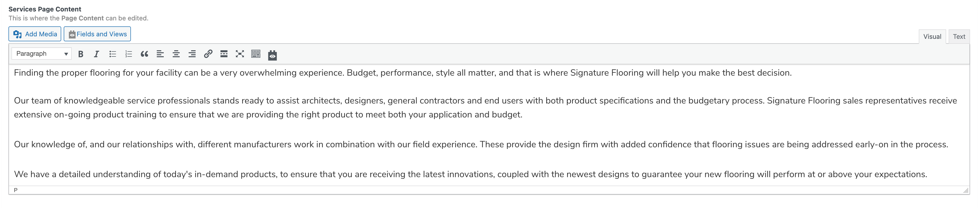Click the Fields and Views button
Screen dimensions: 980x208
[x=97, y=34]
